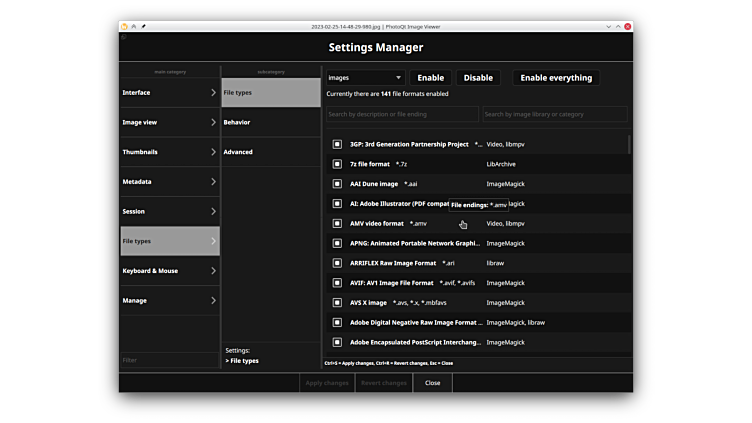752x423 pixels.
Task: Click the Filter field under main categories
Action: (x=169, y=360)
